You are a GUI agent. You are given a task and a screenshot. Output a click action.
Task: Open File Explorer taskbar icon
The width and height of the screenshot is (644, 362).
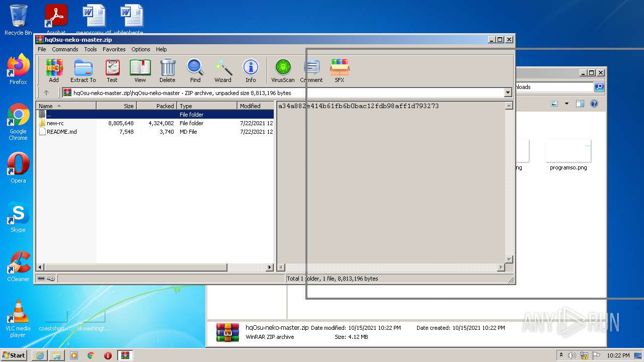pyautogui.click(x=57, y=355)
